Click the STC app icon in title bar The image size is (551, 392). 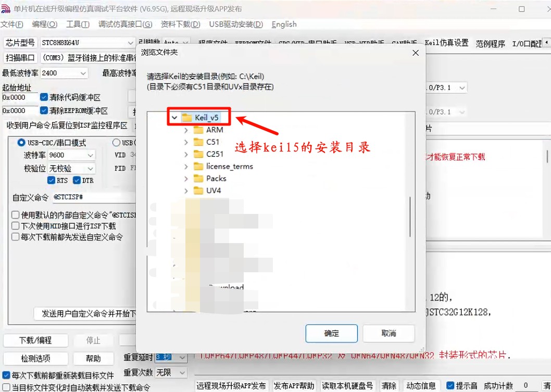click(x=6, y=9)
